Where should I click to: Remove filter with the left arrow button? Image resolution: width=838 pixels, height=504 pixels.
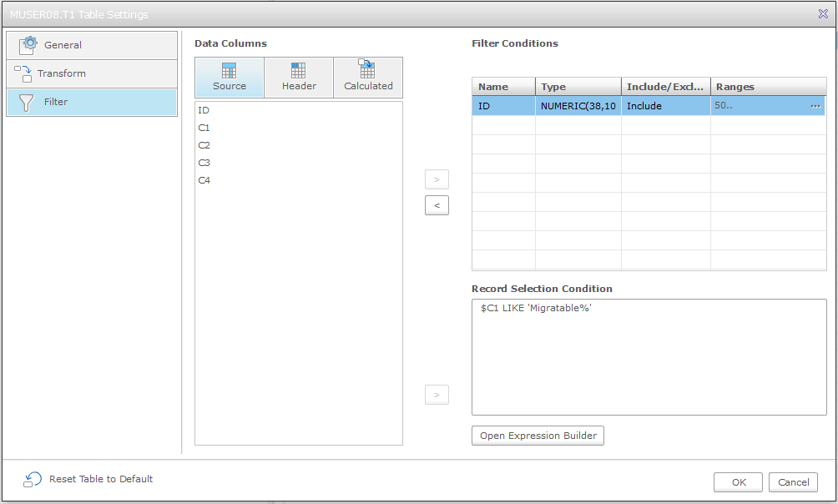[x=437, y=205]
